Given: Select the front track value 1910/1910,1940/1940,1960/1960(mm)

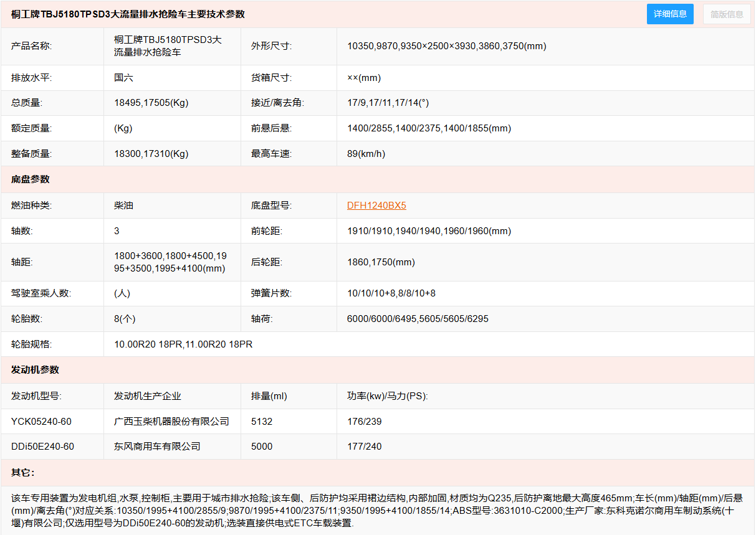Looking at the screenshot, I should [429, 231].
